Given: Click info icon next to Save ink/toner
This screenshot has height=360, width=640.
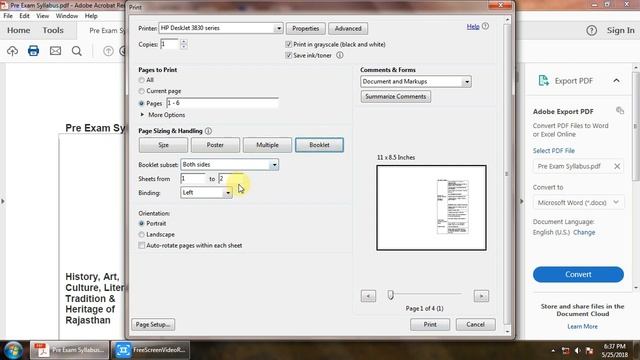Looking at the screenshot, I should (x=340, y=55).
